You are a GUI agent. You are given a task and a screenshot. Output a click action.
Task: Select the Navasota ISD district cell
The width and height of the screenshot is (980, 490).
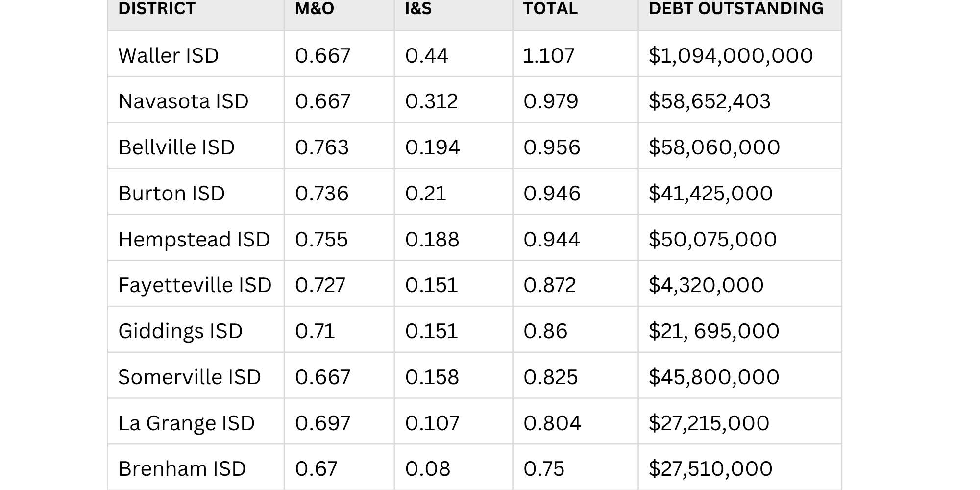click(183, 101)
